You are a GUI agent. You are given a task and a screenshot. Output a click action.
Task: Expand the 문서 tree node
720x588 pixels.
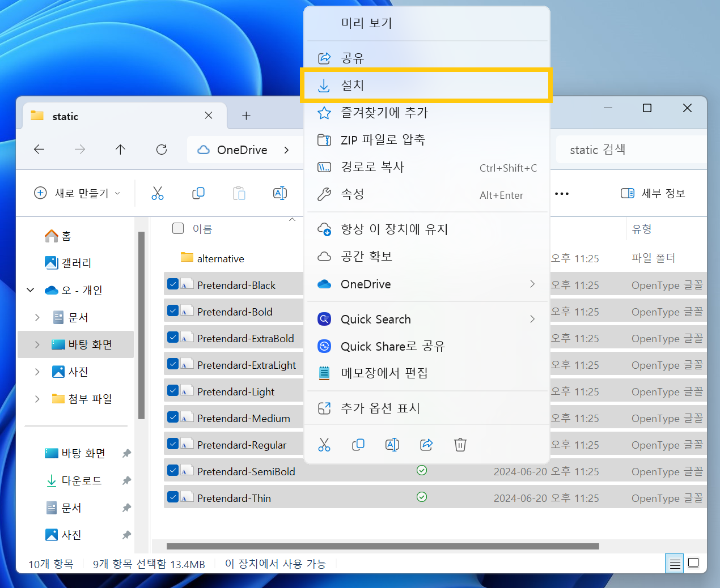[x=37, y=317]
